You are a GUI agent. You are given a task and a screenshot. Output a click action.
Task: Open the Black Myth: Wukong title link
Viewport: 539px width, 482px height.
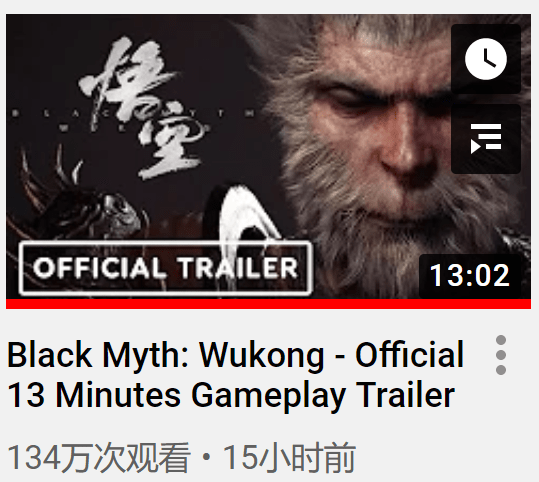click(x=235, y=374)
